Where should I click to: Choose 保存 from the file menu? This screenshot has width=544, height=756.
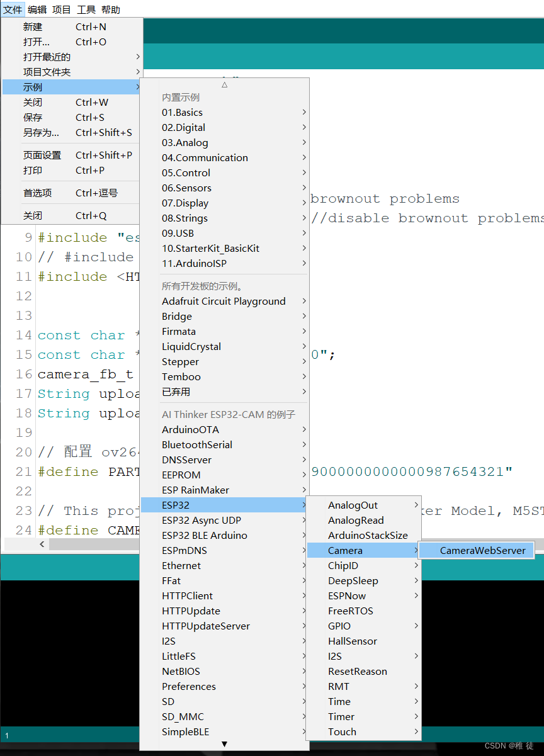coord(72,118)
